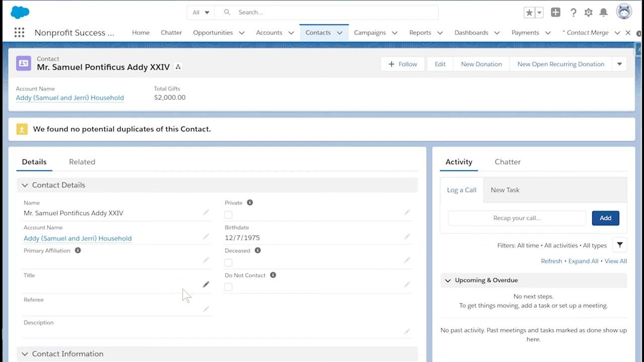Show info tooltip for Primary Affiliation
Viewport: 644px width, 362px height.
(78, 250)
